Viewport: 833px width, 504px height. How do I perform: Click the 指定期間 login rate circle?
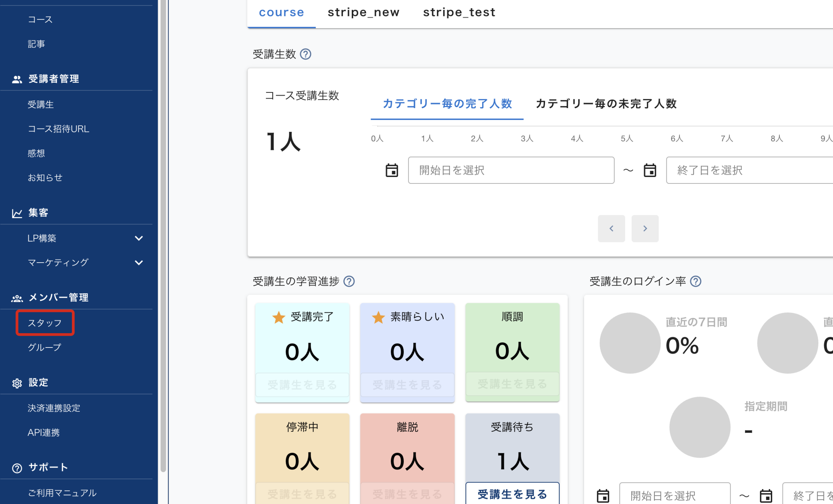(x=700, y=427)
